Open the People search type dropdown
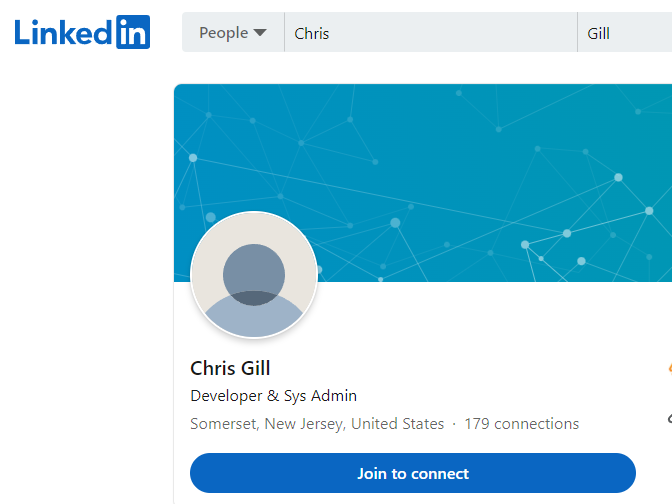 click(x=233, y=33)
